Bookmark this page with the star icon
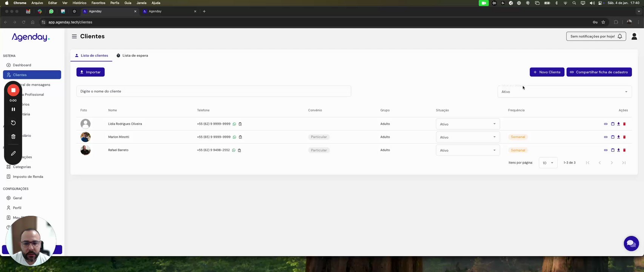The height and width of the screenshot is (272, 644). pos(603,22)
